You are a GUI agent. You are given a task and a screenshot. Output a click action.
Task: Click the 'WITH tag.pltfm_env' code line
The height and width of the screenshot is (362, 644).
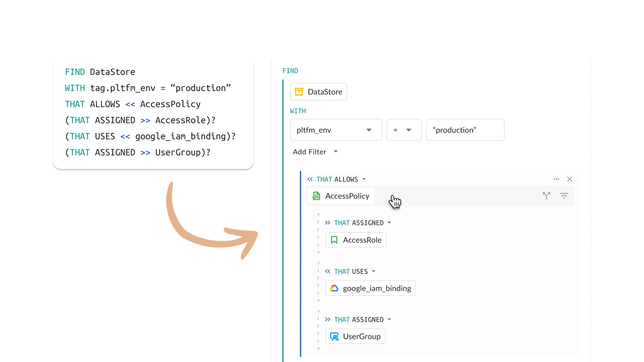click(148, 88)
